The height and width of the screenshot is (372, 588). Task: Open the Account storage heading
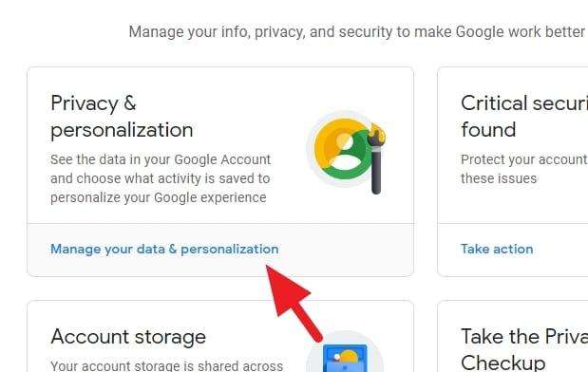[x=128, y=336]
